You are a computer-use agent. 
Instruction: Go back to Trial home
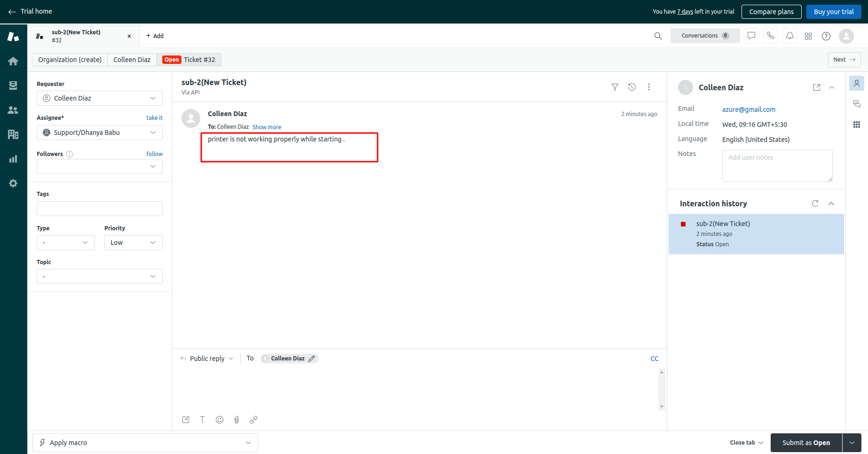click(30, 11)
